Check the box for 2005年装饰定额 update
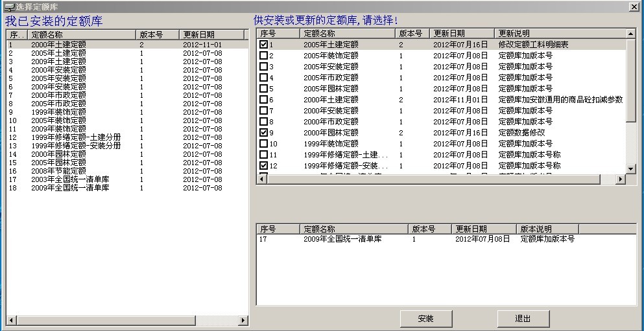 (x=263, y=56)
